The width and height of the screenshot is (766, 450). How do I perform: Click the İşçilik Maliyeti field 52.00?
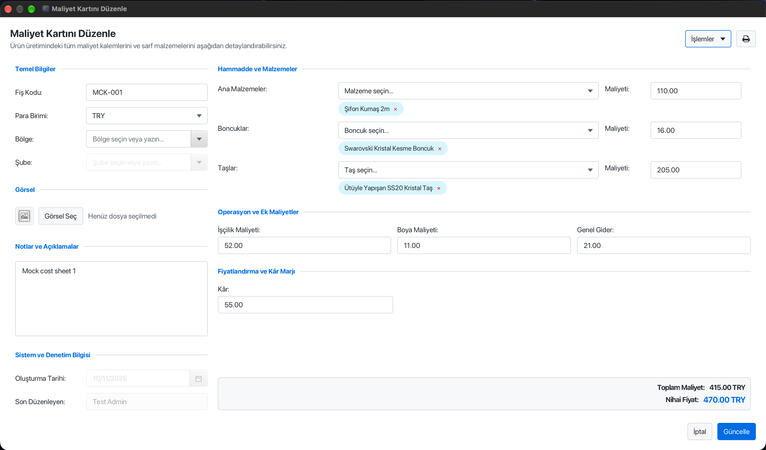pyautogui.click(x=304, y=245)
